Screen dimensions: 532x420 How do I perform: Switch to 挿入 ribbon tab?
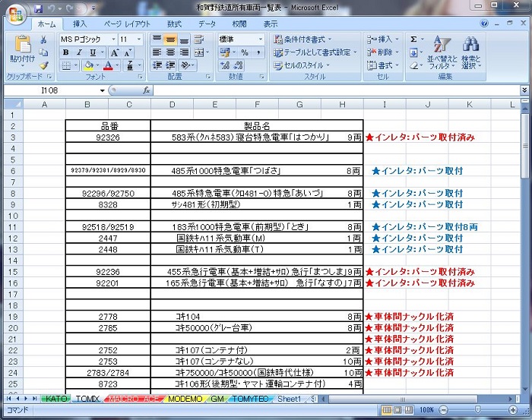80,24
